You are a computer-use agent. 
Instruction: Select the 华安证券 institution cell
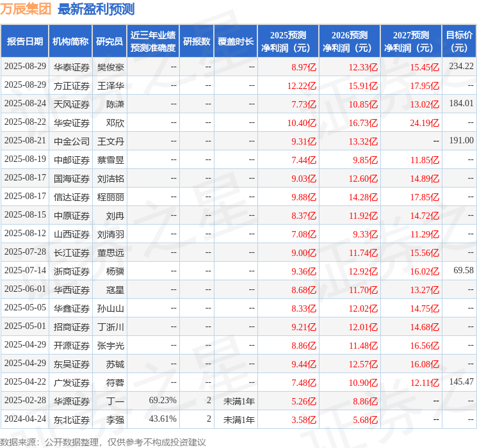click(72, 123)
